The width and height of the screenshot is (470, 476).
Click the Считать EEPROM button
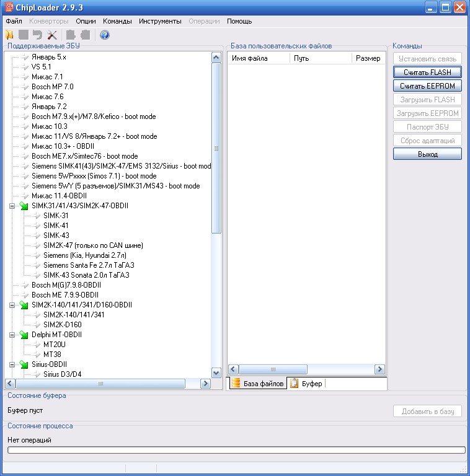(427, 86)
